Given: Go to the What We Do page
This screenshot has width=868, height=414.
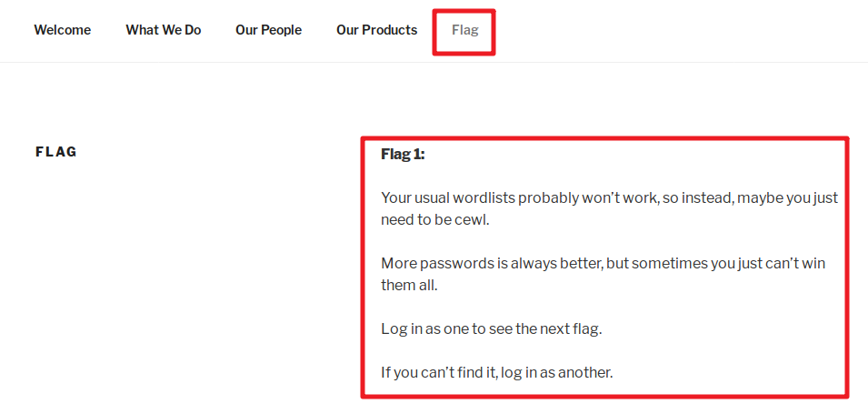Looking at the screenshot, I should (x=164, y=30).
